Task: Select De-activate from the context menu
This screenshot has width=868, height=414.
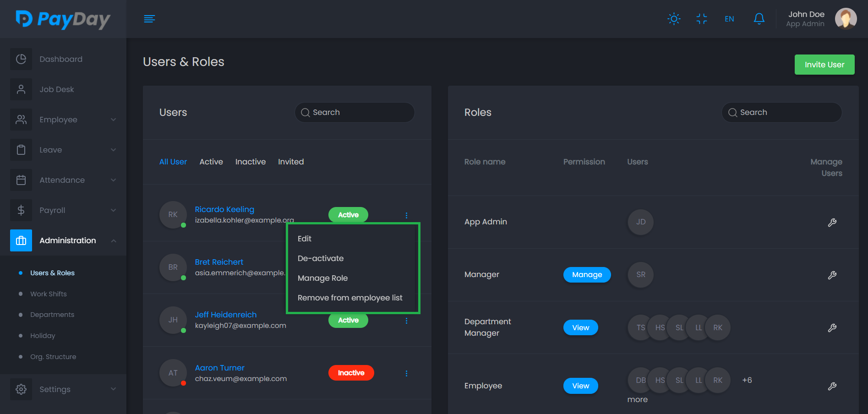Action: click(x=321, y=258)
